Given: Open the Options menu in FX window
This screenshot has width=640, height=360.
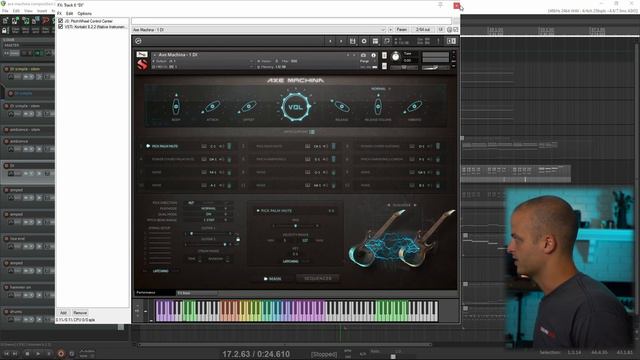Looking at the screenshot, I should pos(84,13).
